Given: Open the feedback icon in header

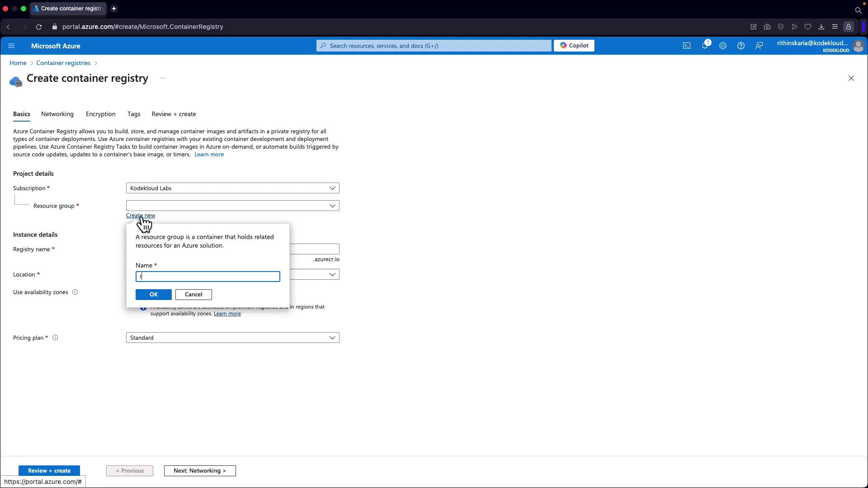Looking at the screenshot, I should pyautogui.click(x=759, y=46).
